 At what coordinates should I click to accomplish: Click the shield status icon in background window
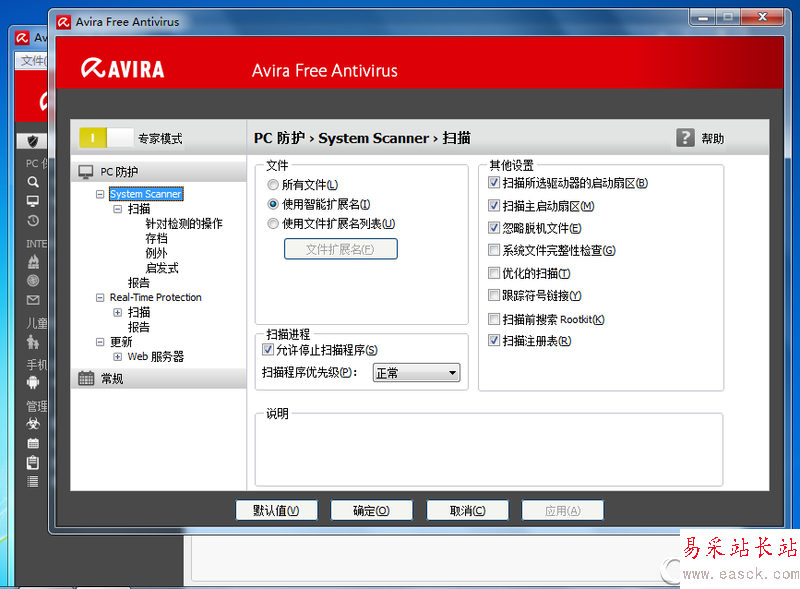(33, 141)
